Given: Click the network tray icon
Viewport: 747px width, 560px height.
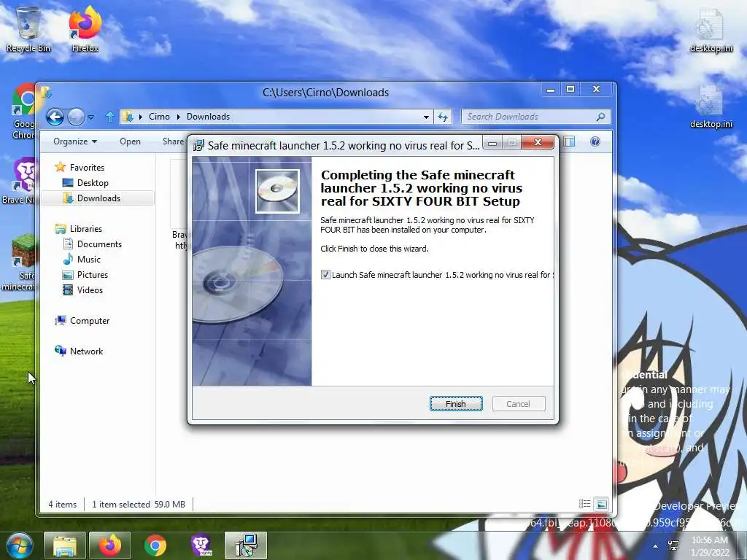Looking at the screenshot, I should [673, 546].
